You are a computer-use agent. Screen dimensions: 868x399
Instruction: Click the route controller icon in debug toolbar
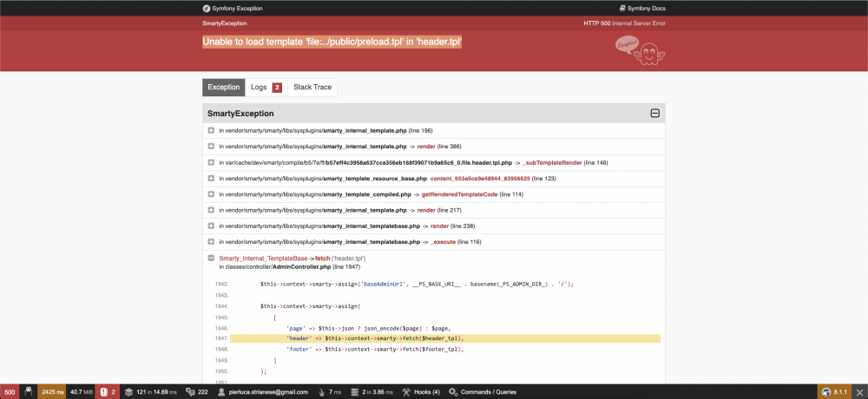(28, 392)
